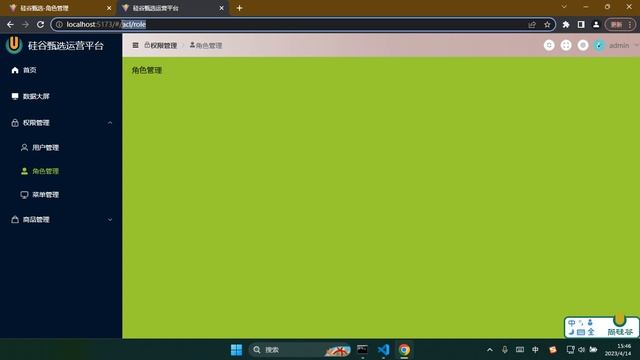Click the user icon beside 用户管理
Image resolution: width=640 pixels, height=360 pixels.
coord(24,147)
